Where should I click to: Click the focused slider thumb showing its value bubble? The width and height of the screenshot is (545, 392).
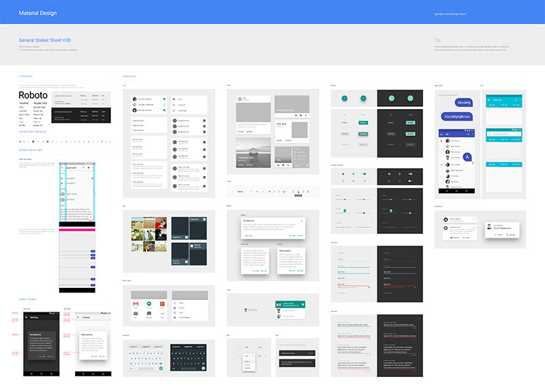(x=345, y=211)
